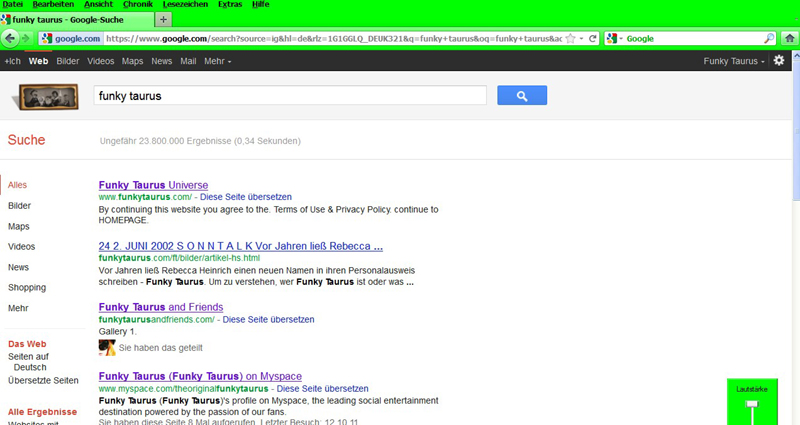Click shared-result thumbnail beside Sie haben das geteilt
The height and width of the screenshot is (425, 800).
pyautogui.click(x=107, y=348)
